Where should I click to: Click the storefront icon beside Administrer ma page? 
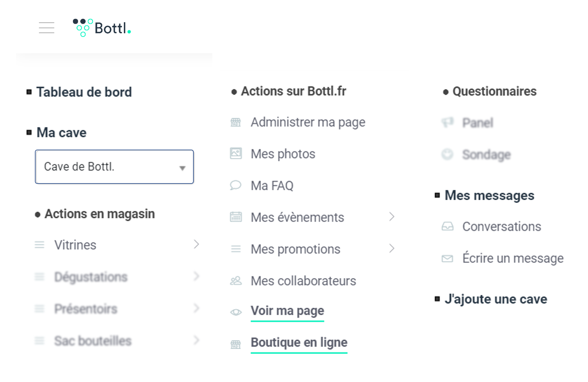click(236, 122)
